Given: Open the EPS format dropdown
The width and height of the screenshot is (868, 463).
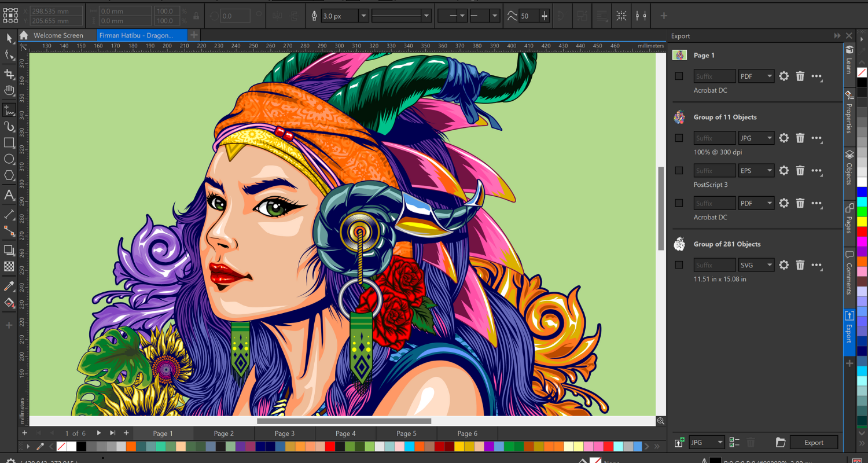Looking at the screenshot, I should pos(756,170).
